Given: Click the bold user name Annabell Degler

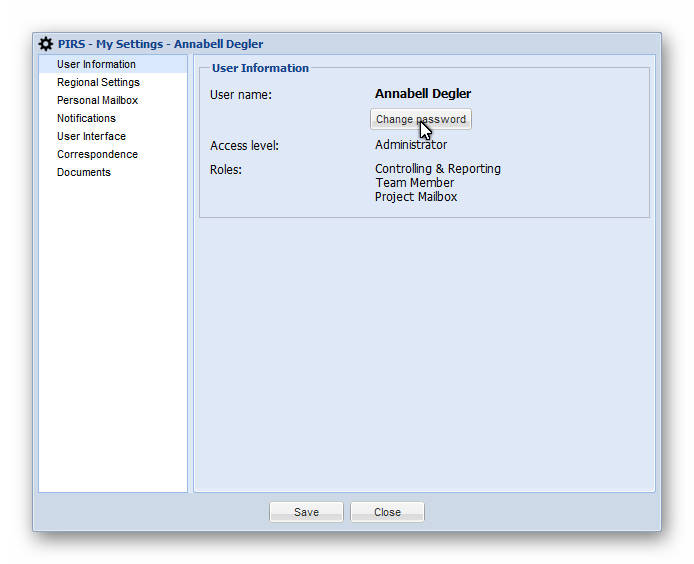Looking at the screenshot, I should click(423, 94).
